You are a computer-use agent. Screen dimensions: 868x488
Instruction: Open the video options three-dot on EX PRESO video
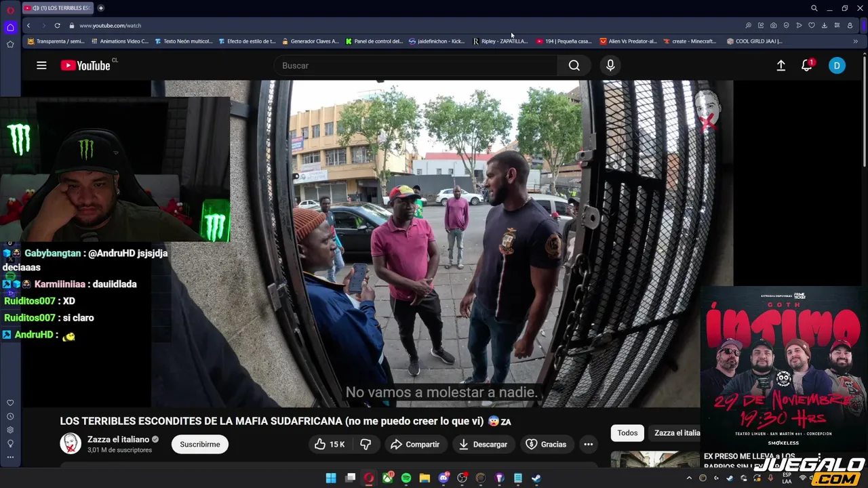[x=818, y=457]
